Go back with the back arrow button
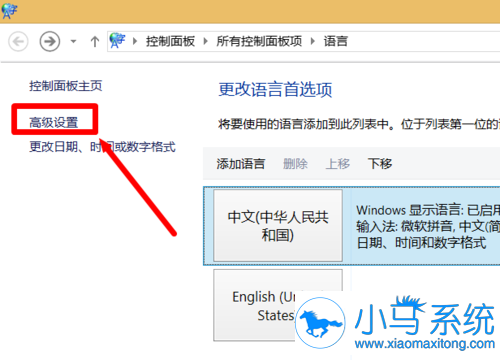This screenshot has height=360, width=500. pyautogui.click(x=18, y=42)
